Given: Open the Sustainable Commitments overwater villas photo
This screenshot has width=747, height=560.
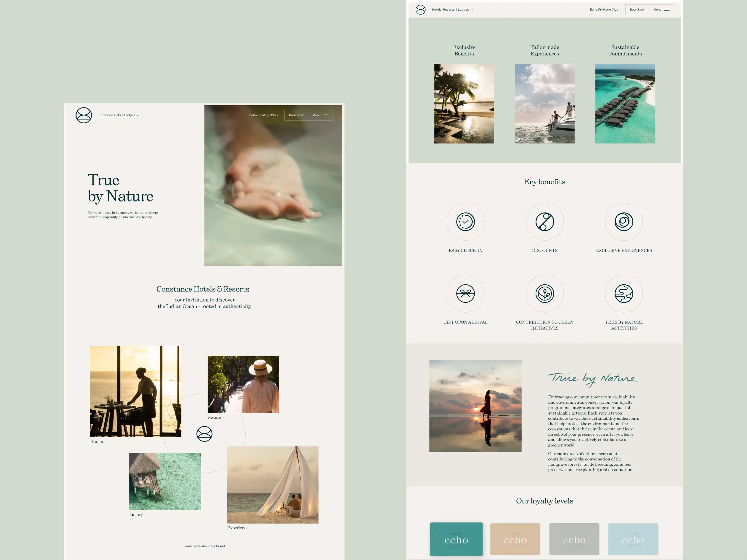Looking at the screenshot, I should point(625,103).
